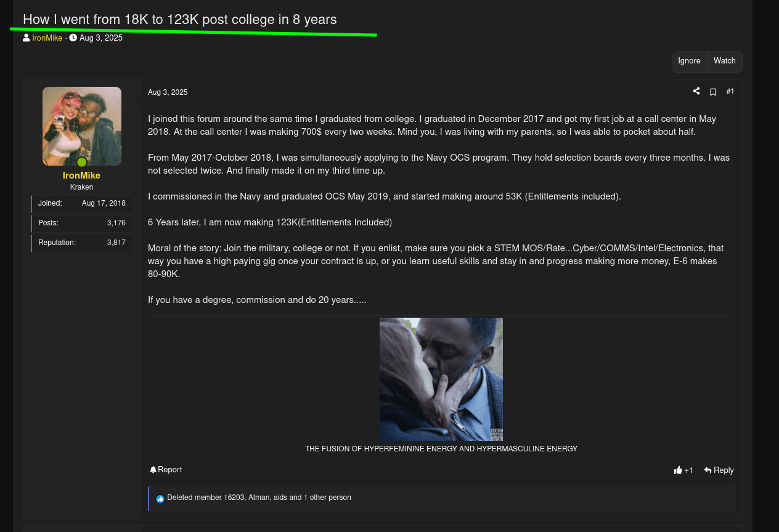The image size is (779, 532).
Task: Open IronMike's avatar image
Action: [82, 126]
